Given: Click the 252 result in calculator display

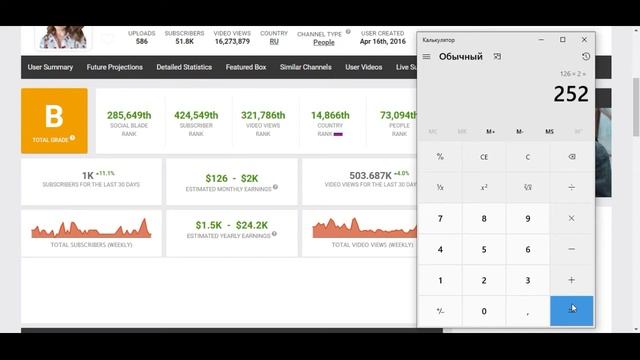Looking at the screenshot, I should coord(571,94).
